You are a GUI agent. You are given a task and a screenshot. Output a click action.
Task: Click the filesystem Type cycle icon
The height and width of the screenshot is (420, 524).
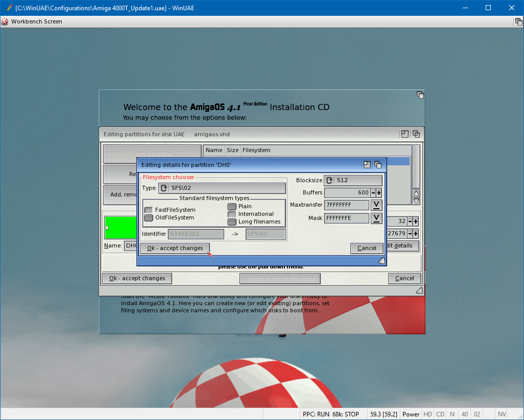tap(164, 188)
